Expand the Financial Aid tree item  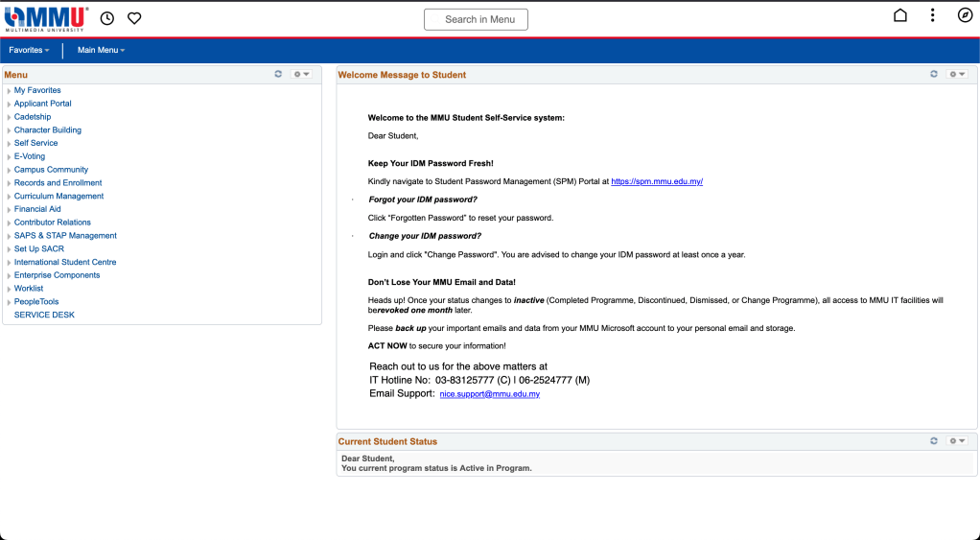click(37, 209)
